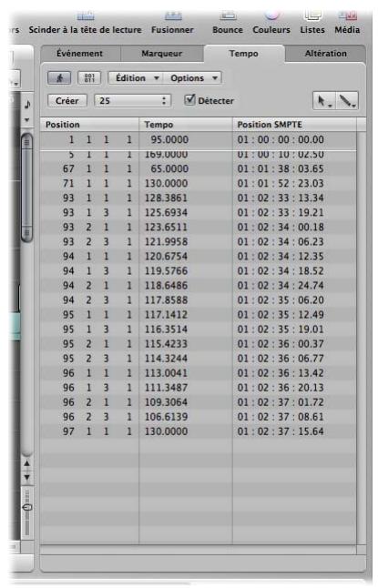Image resolution: width=378 pixels, height=588 pixels.
Task: Select tempo value 118.6486
Action: (166, 286)
